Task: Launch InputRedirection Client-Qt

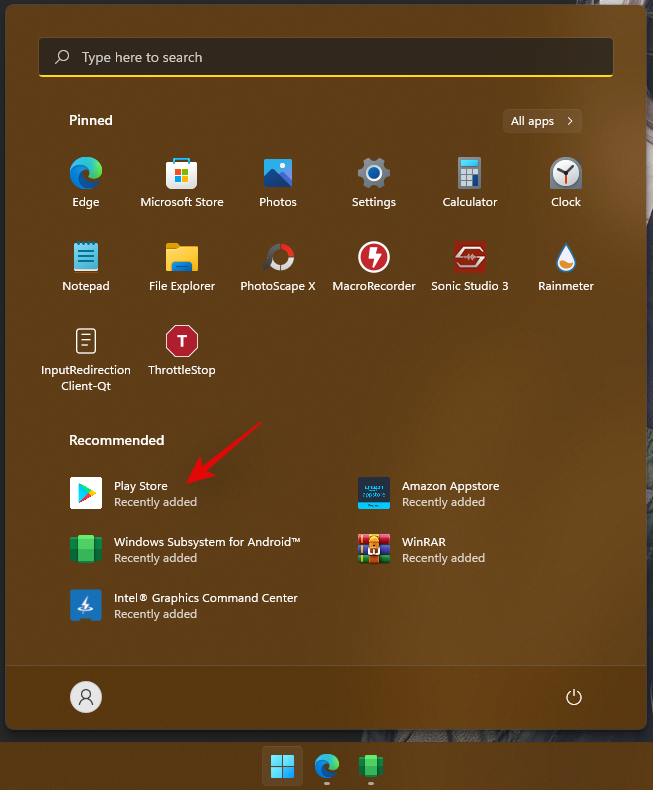Action: pyautogui.click(x=86, y=358)
